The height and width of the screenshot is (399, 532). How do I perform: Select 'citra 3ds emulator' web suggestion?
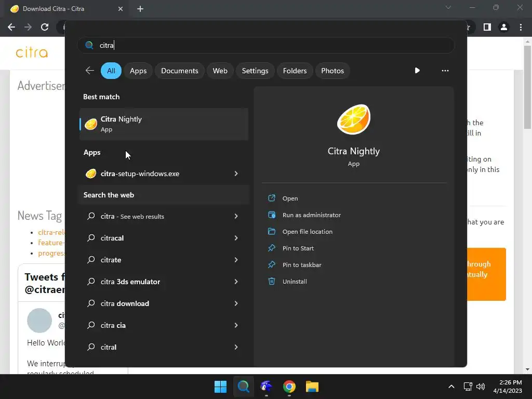coord(130,282)
